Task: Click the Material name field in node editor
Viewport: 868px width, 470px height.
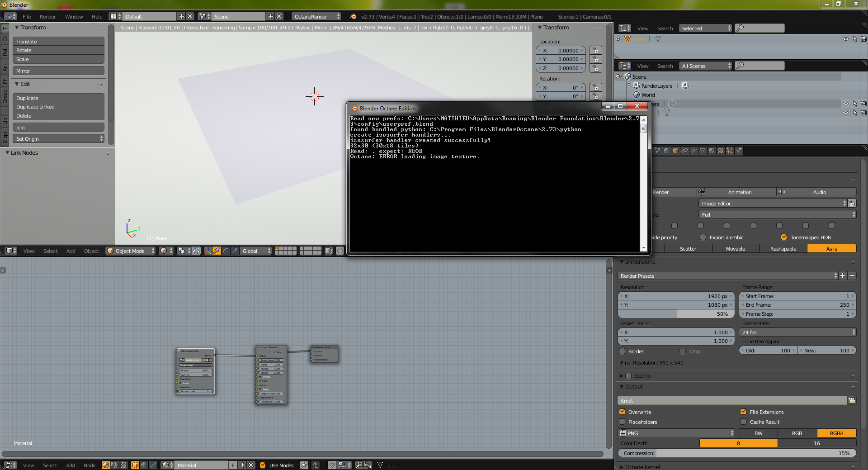Action: 202,465
